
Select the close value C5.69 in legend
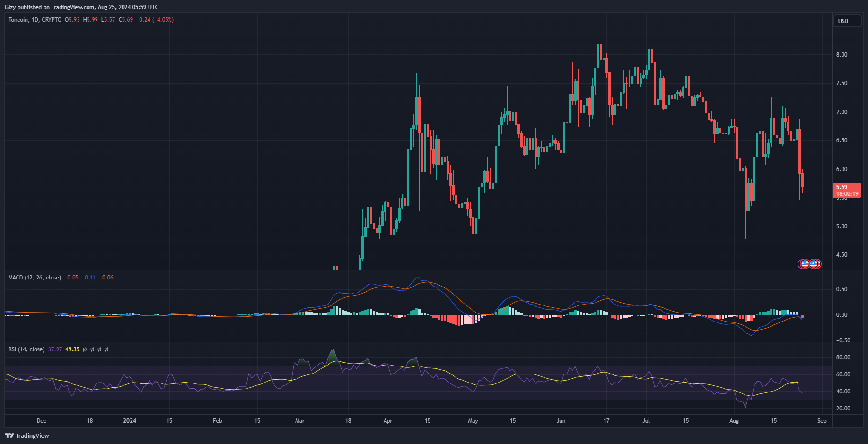[x=126, y=20]
